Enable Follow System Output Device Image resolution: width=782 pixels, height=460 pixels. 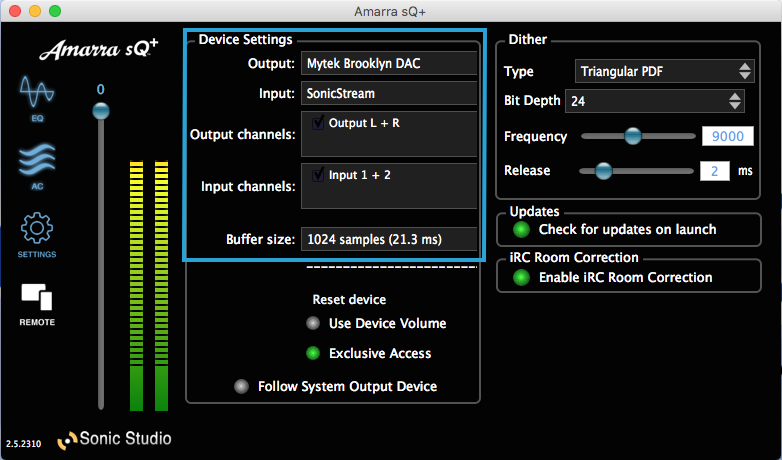point(241,386)
